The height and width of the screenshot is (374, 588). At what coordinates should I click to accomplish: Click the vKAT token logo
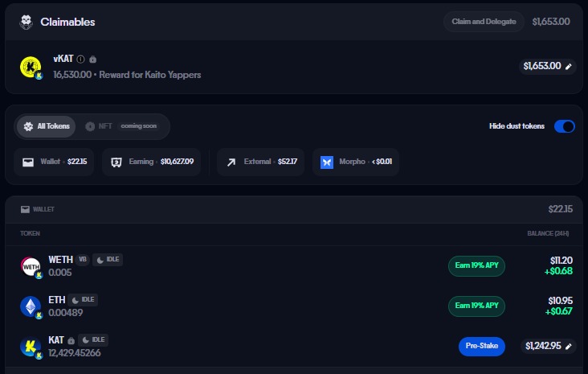coord(31,68)
